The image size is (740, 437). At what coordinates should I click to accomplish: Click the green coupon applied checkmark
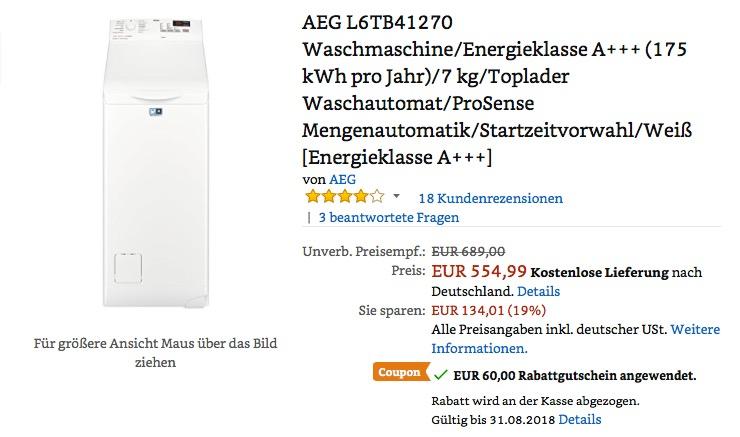440,375
